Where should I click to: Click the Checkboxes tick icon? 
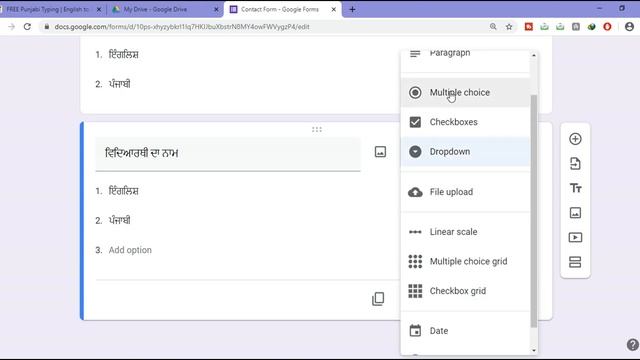coord(415,122)
